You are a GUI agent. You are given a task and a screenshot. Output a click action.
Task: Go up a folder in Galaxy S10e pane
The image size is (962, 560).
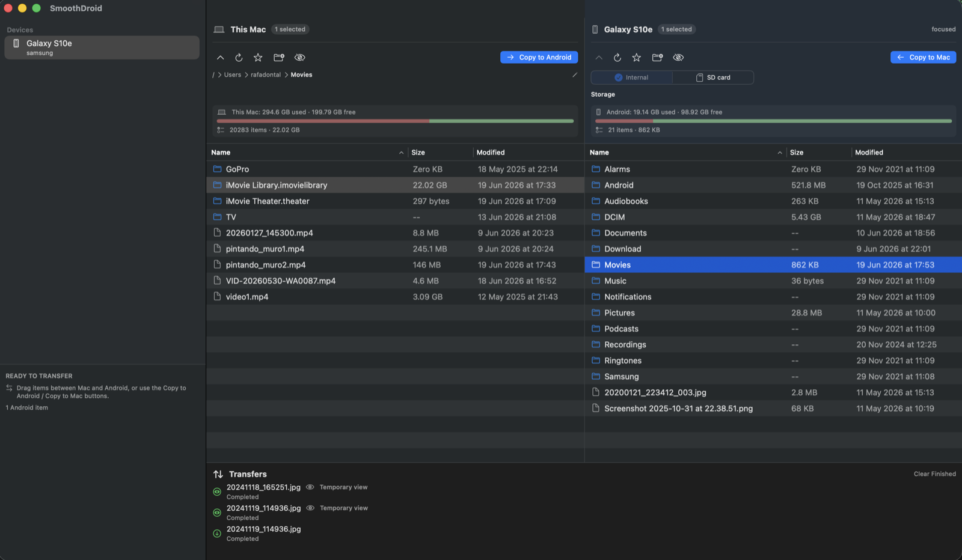(599, 58)
